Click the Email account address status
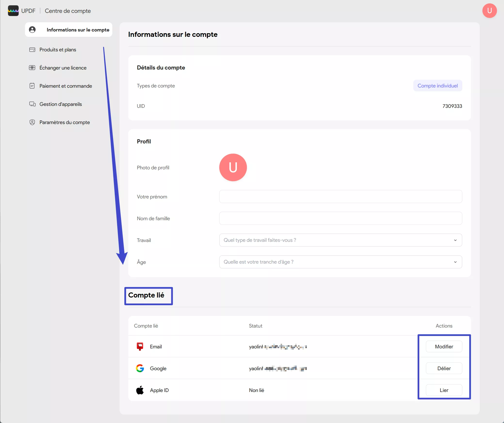 [x=278, y=347]
